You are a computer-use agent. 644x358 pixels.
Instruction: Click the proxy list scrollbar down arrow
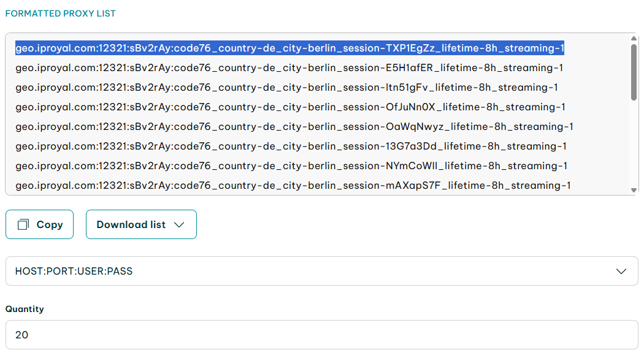[634, 190]
